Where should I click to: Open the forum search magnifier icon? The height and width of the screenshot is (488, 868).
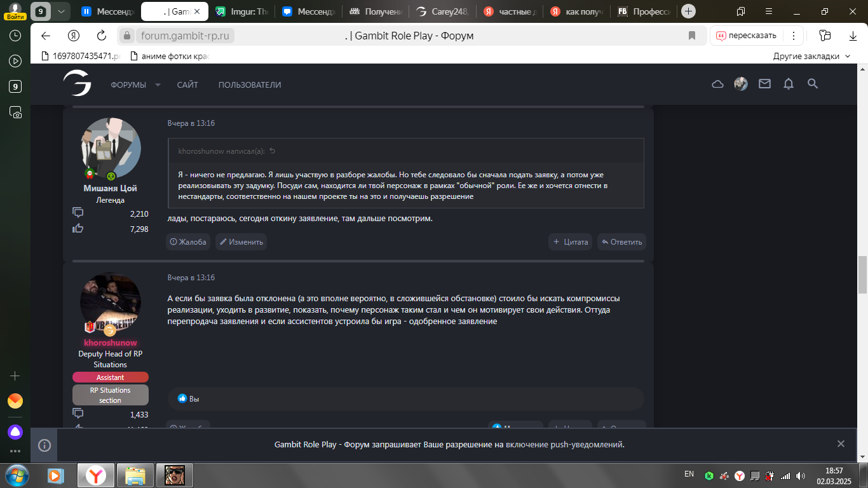pyautogui.click(x=812, y=84)
